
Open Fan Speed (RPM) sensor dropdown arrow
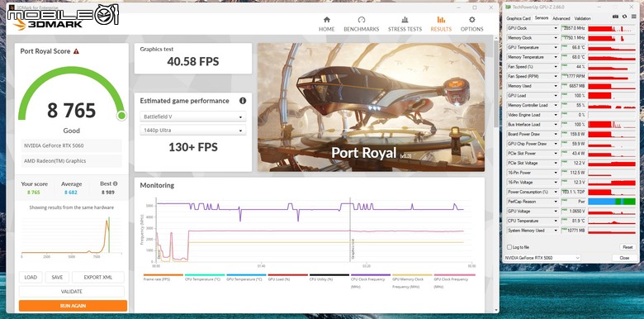click(556, 77)
